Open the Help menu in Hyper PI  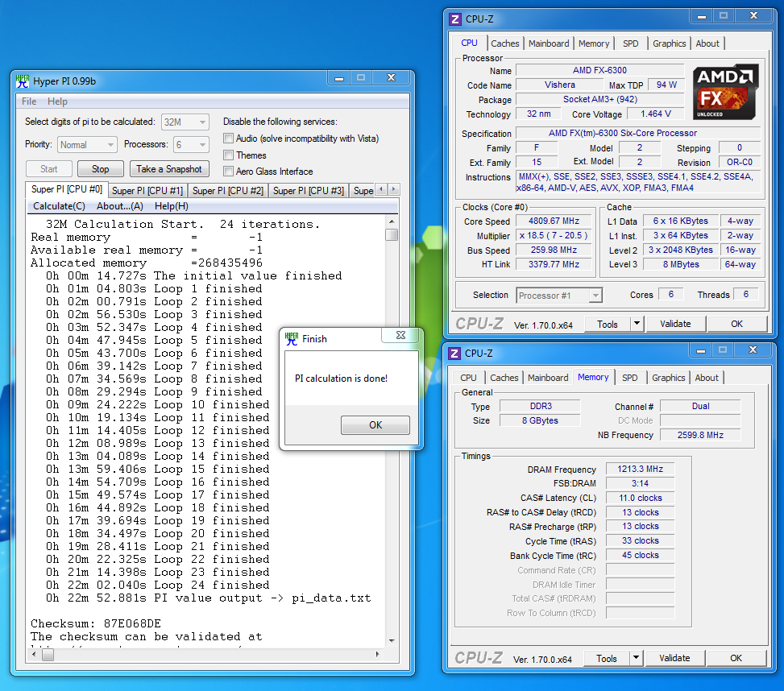pyautogui.click(x=57, y=101)
